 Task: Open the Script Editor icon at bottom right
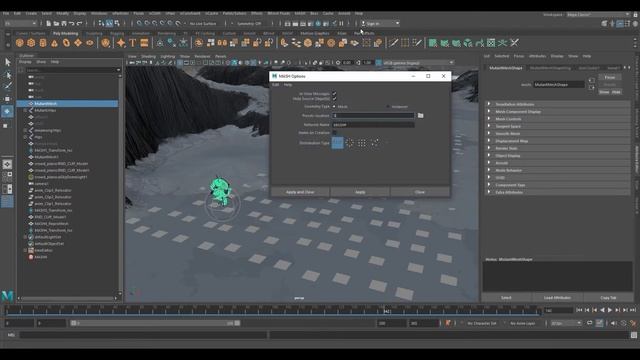point(633,335)
